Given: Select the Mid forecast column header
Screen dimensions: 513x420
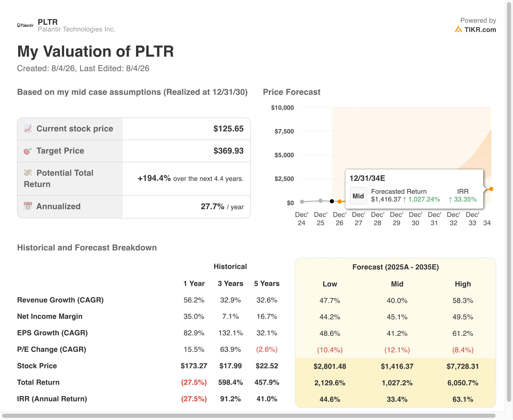Looking at the screenshot, I should click(397, 284).
